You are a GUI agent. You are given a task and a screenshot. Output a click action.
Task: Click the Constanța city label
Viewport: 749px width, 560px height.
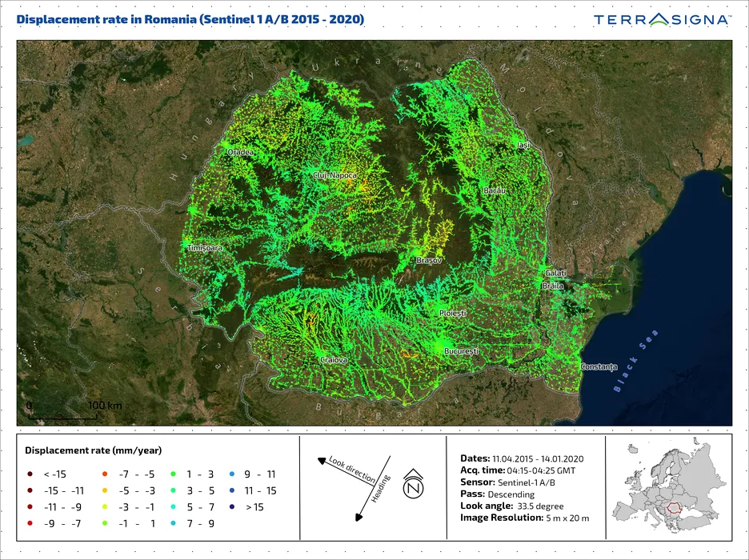pos(599,366)
